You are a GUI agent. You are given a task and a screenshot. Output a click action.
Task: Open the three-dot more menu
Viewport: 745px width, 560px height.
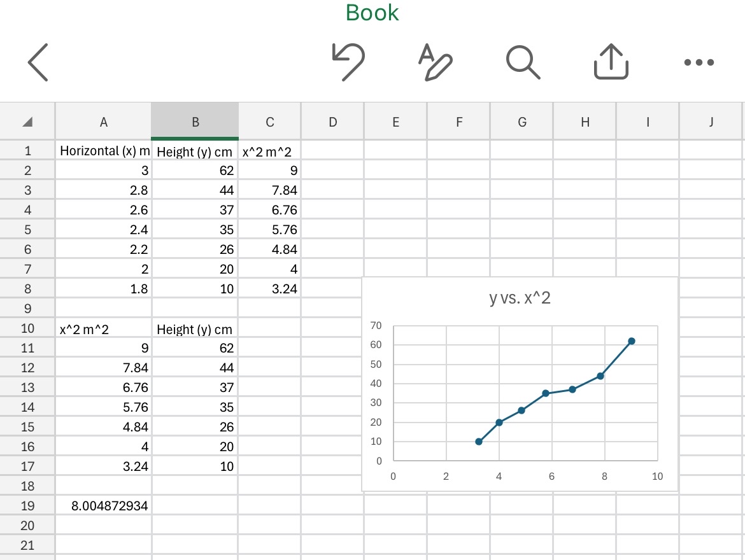(x=699, y=62)
